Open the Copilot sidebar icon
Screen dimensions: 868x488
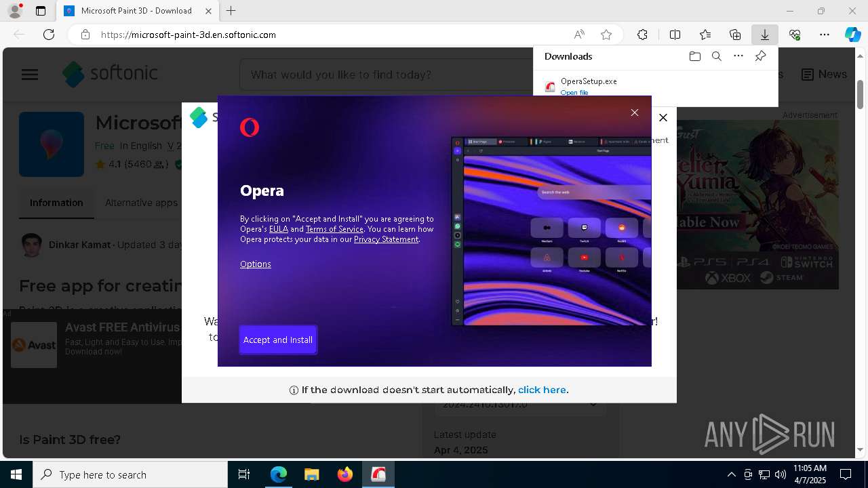point(853,35)
